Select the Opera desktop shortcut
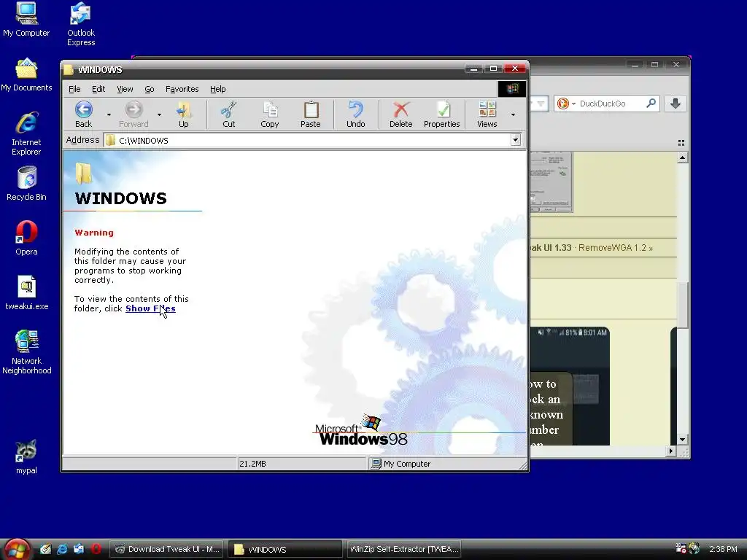 click(26, 238)
